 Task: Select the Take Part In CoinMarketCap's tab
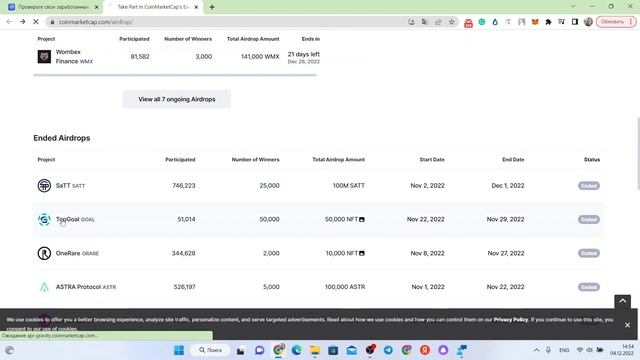tap(153, 7)
